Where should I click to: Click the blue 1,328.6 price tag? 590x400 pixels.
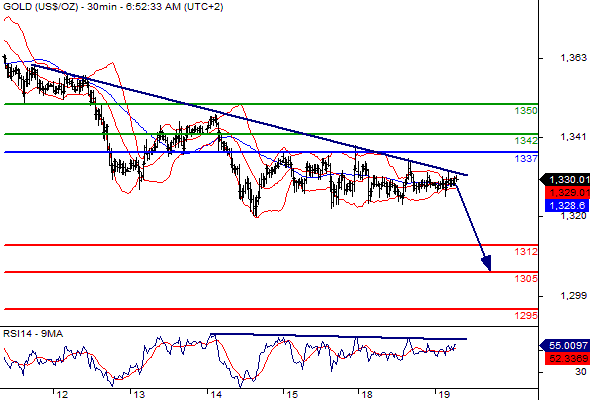point(567,205)
